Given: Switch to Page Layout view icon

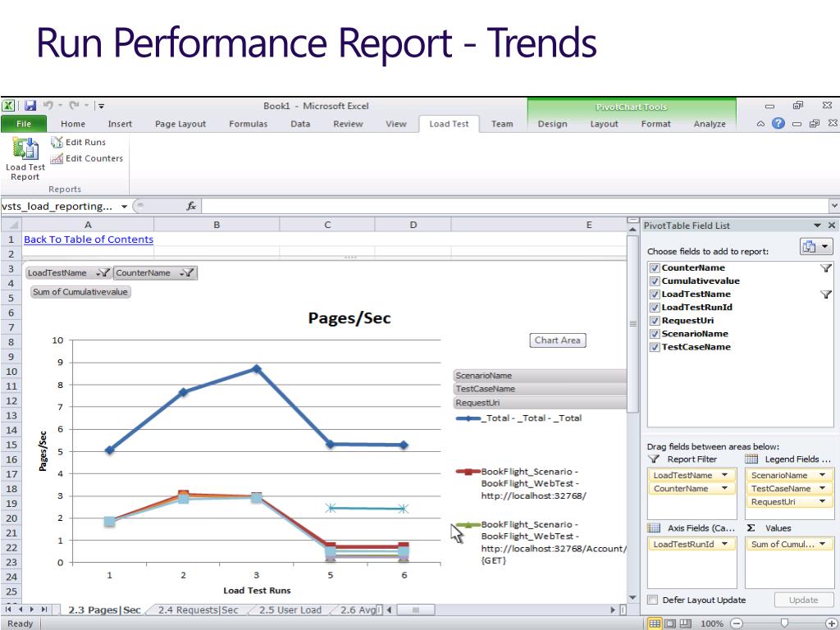Looking at the screenshot, I should point(669,623).
